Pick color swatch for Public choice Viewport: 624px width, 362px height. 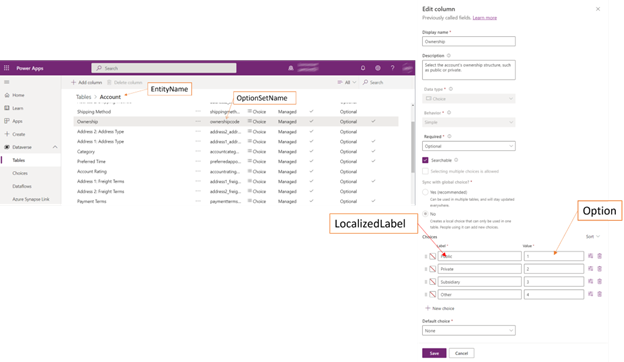433,256
